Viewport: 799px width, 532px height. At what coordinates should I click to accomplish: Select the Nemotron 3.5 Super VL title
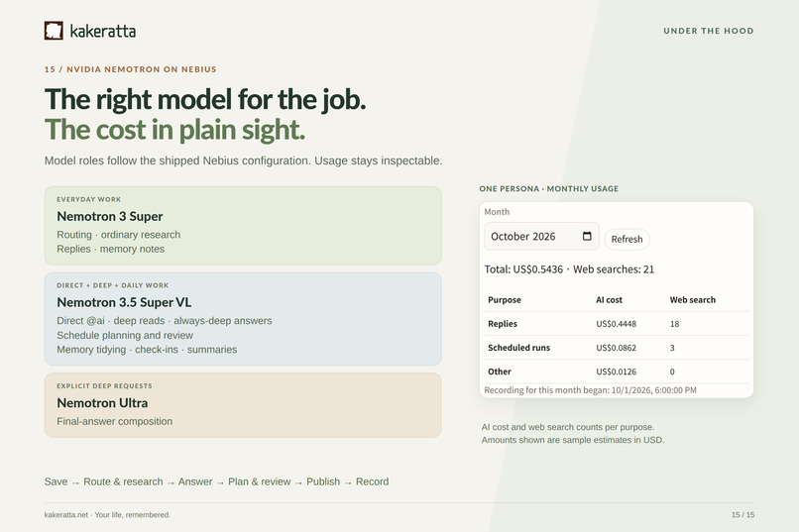pos(124,302)
